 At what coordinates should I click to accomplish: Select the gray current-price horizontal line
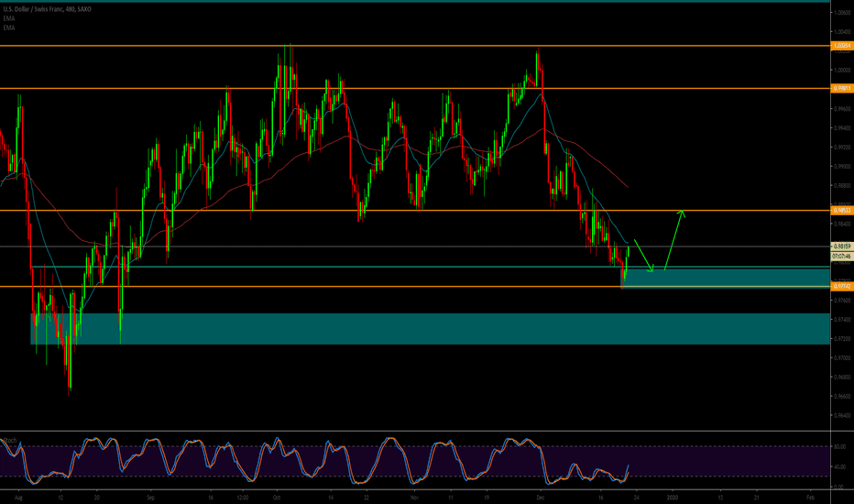pos(367,247)
